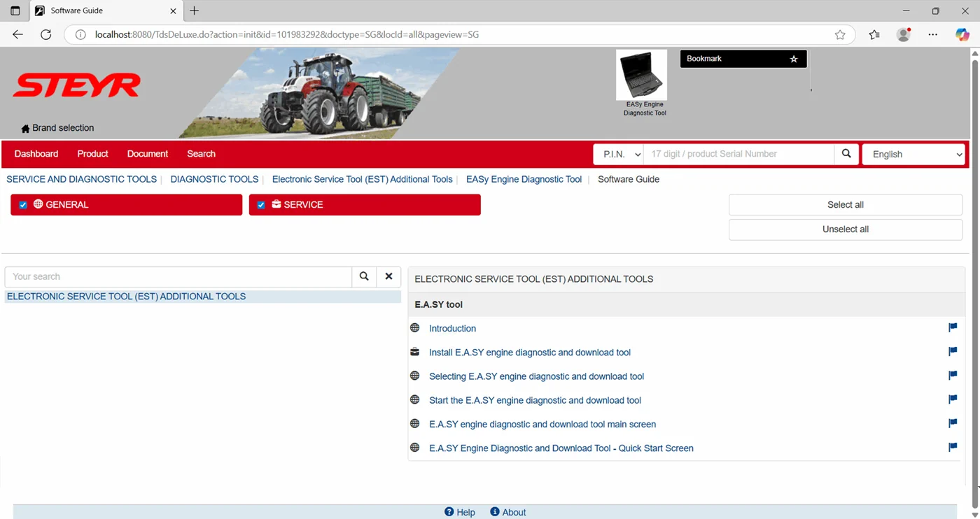Select the Software Guide browser tab
This screenshot has width=980, height=519.
tap(105, 10)
